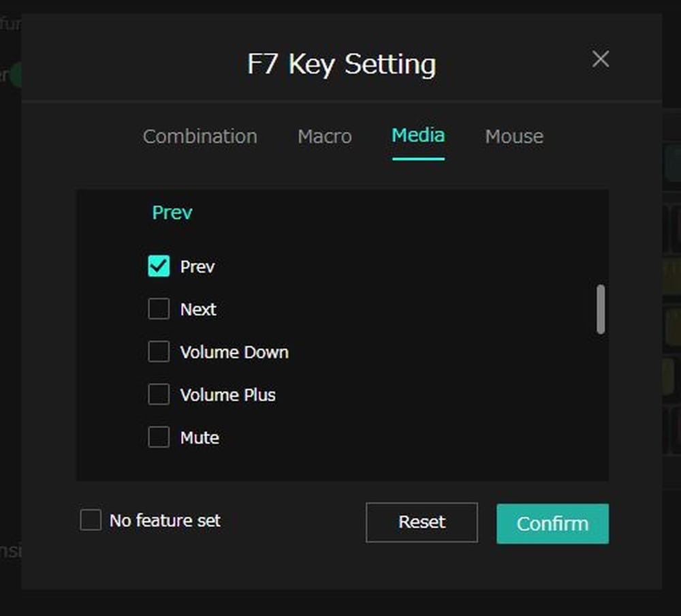Screen dimensions: 681x616
Task: Uncheck the Prev media checkbox
Action: click(x=159, y=266)
